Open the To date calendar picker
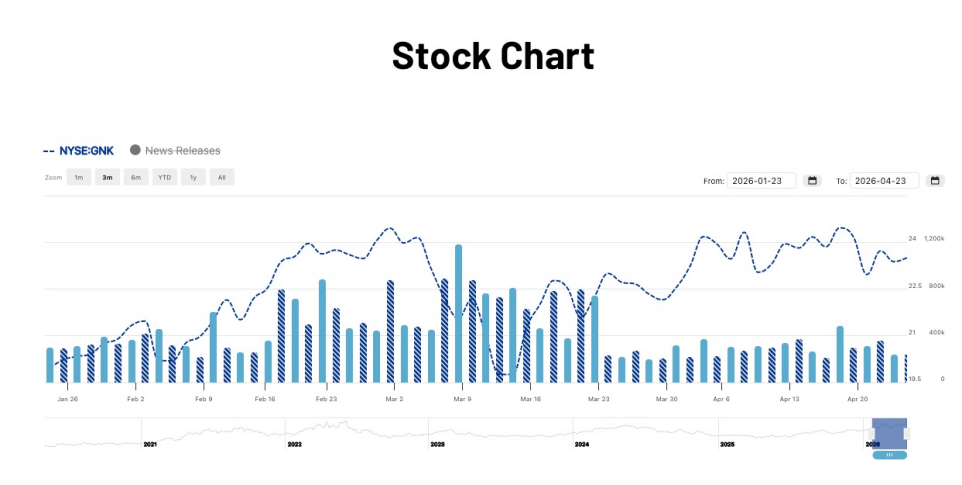Viewport: 962px width, 485px height. (935, 181)
